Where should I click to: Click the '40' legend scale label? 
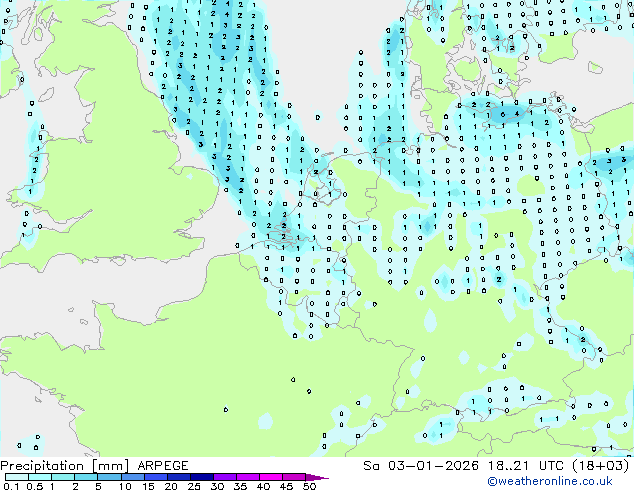[264, 486]
